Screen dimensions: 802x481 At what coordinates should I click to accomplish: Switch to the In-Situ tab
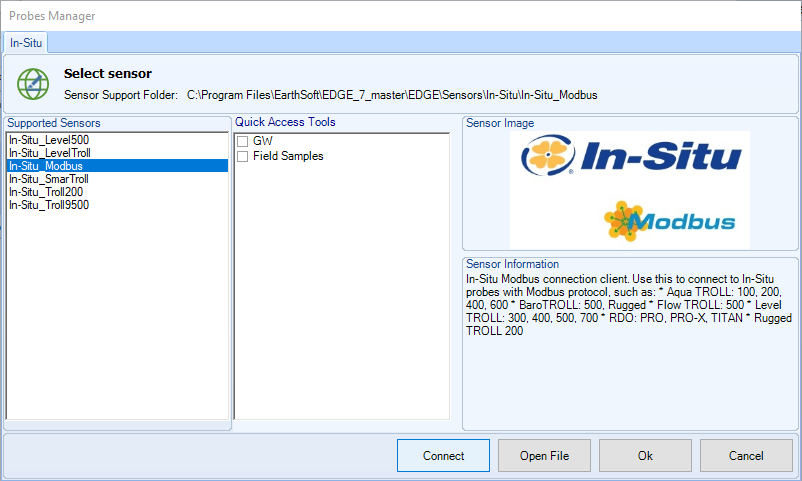pyautogui.click(x=25, y=42)
